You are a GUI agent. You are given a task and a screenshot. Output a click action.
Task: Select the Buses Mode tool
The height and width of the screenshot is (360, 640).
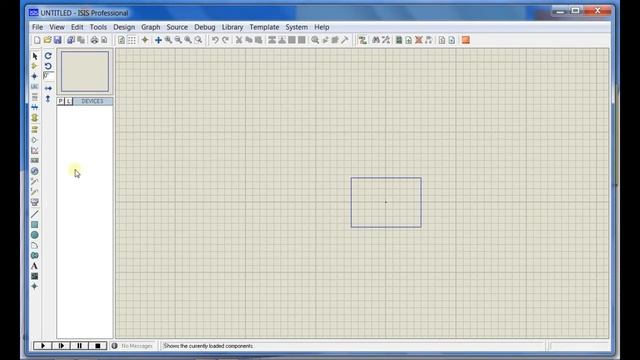[x=35, y=107]
